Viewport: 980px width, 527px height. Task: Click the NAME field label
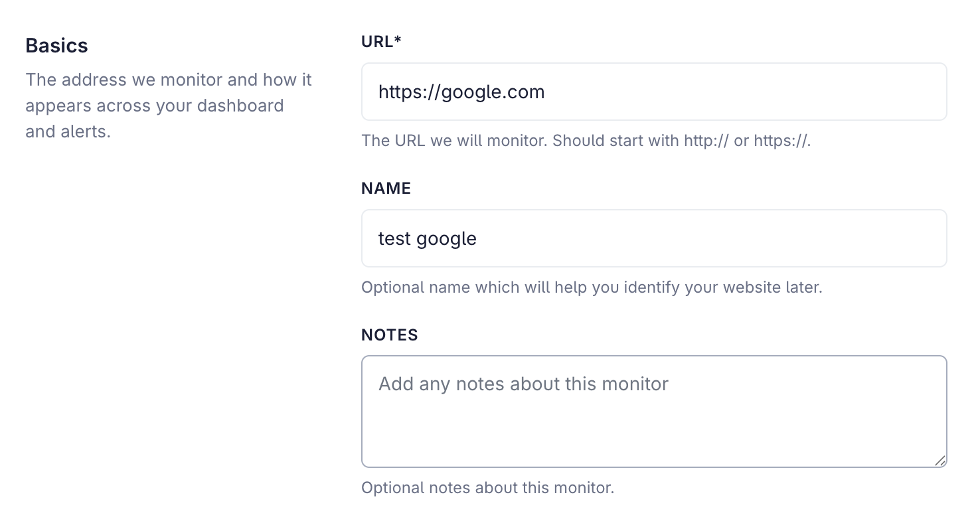coord(386,188)
